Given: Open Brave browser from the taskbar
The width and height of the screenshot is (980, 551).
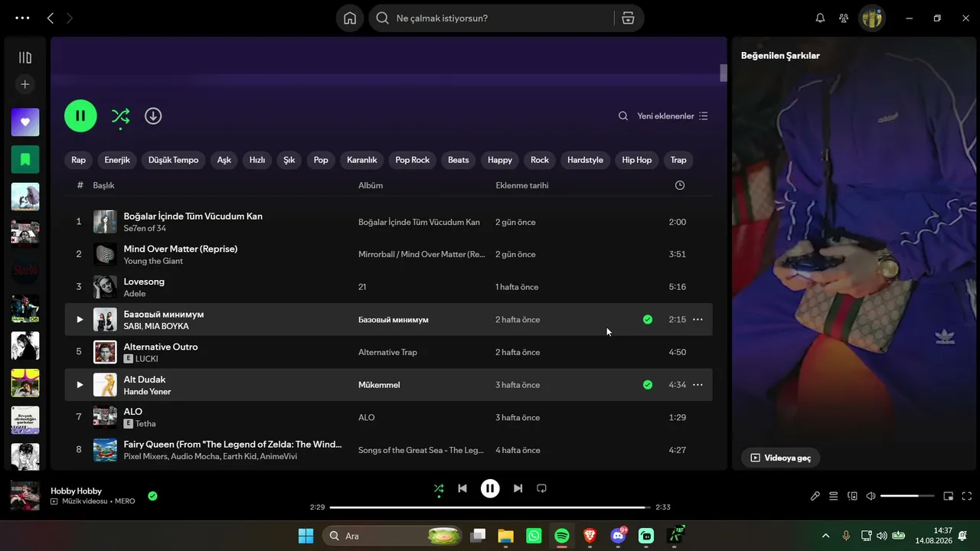Looking at the screenshot, I should (x=590, y=536).
